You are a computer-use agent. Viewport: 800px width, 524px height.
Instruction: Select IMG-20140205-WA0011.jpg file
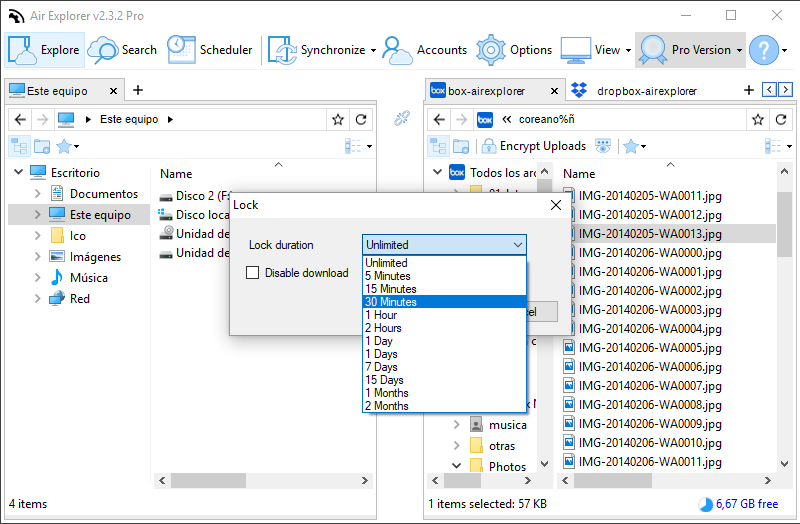tap(650, 196)
